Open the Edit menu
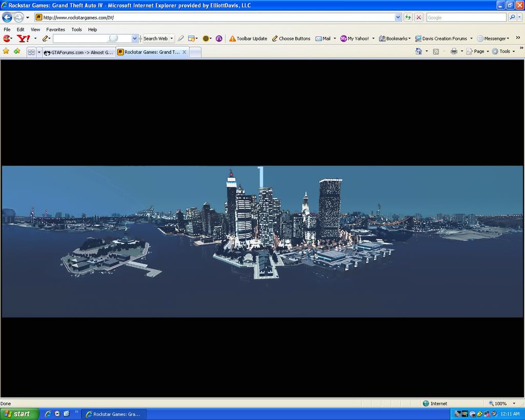The width and height of the screenshot is (525, 420). click(x=21, y=29)
